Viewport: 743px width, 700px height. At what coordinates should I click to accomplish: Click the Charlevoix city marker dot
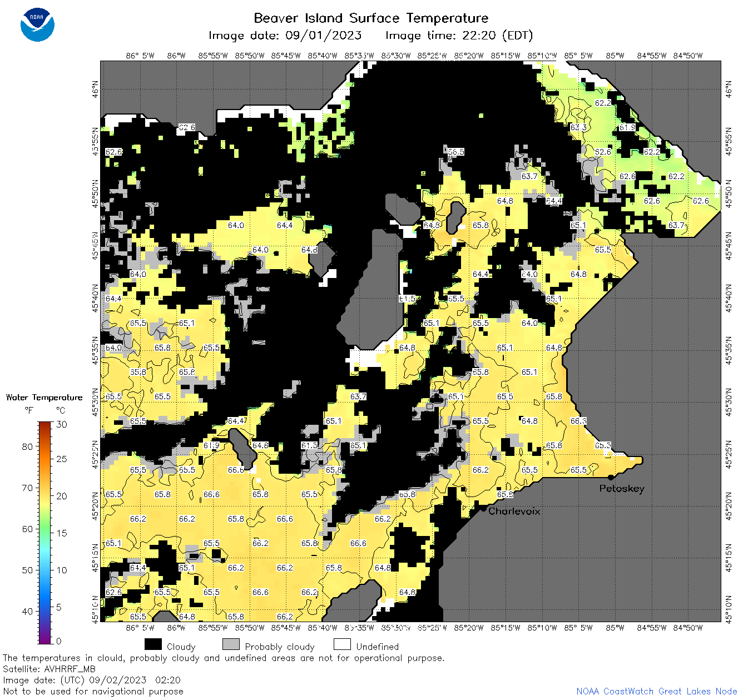483,508
